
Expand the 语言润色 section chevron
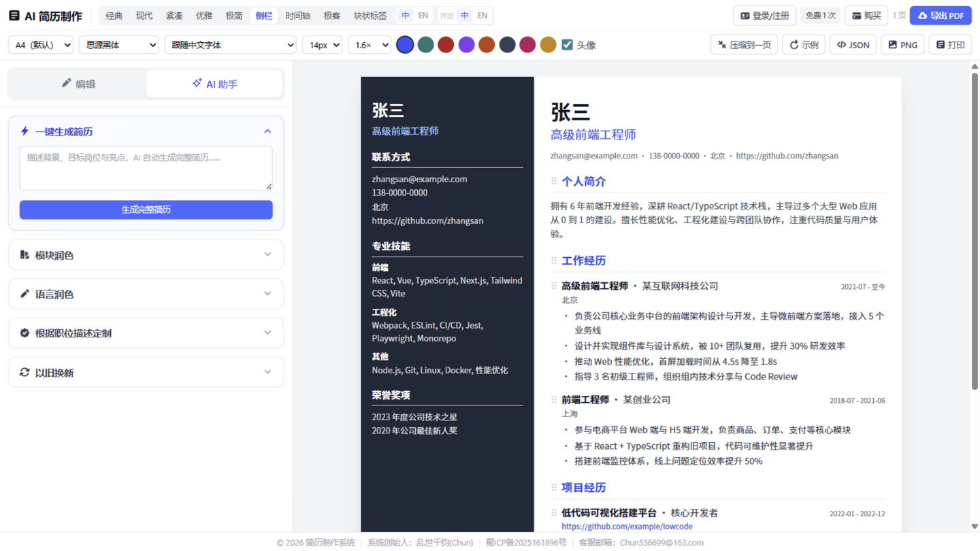(267, 294)
